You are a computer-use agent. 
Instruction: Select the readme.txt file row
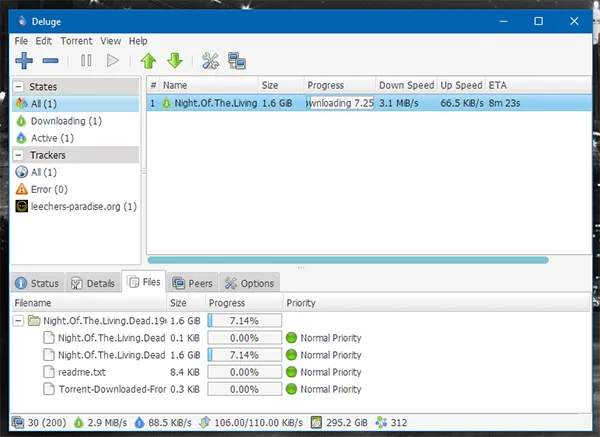coord(300,372)
